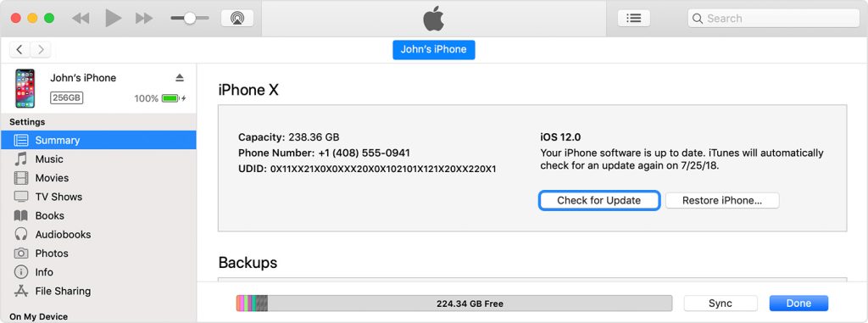This screenshot has width=868, height=323.
Task: Click the Photos camera icon
Action: pyautogui.click(x=21, y=253)
